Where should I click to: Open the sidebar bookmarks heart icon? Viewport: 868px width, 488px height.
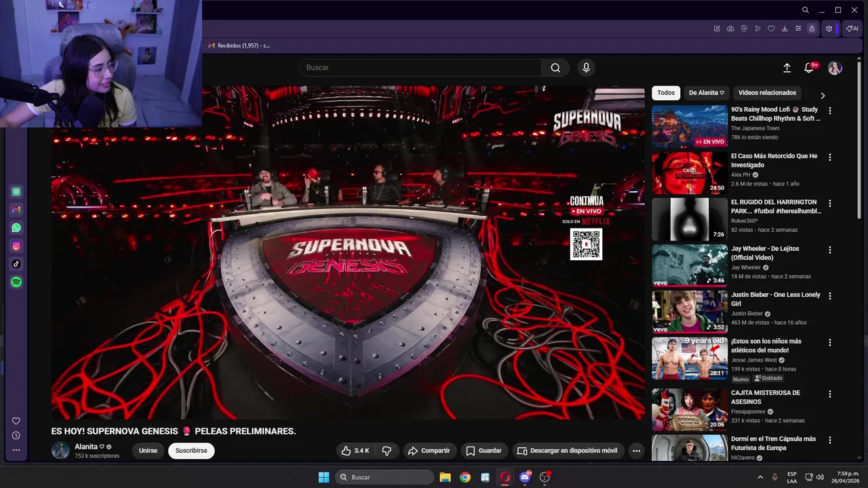[x=16, y=421]
